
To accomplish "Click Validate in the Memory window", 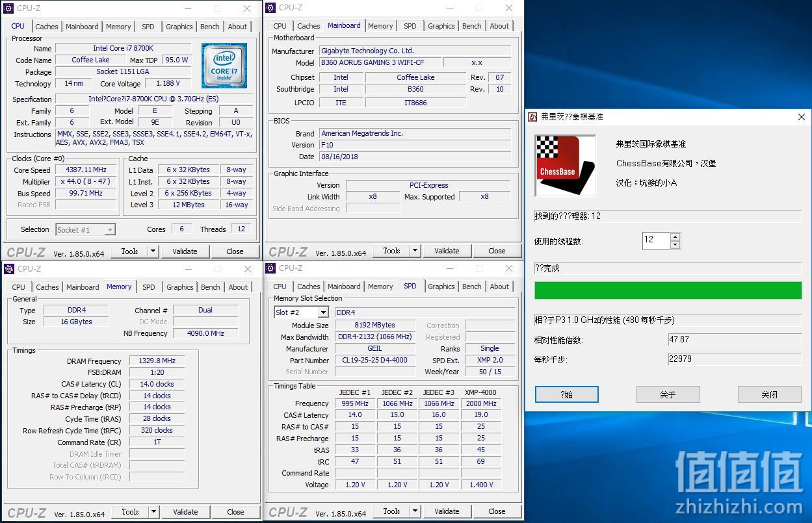I will (185, 512).
